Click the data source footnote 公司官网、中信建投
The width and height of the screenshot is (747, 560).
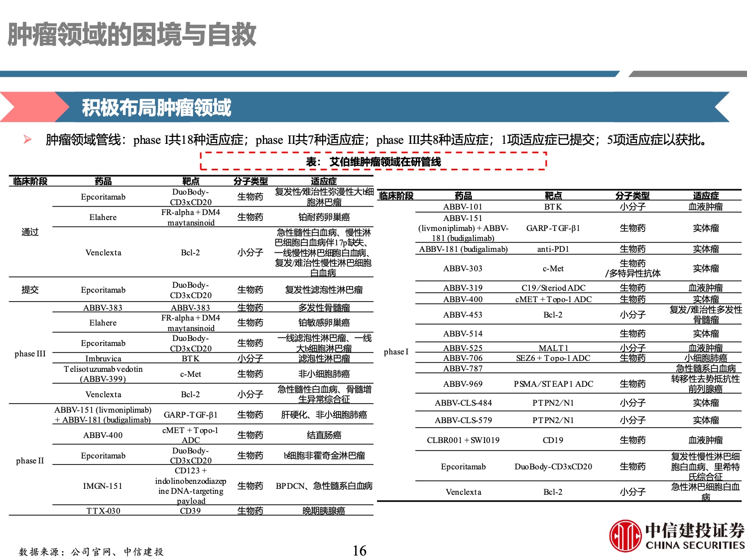coord(91,552)
